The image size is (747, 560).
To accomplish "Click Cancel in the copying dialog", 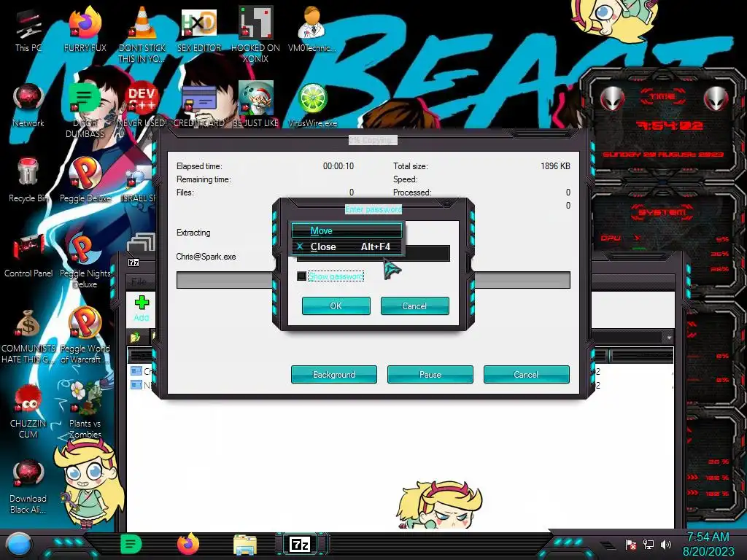I will click(x=527, y=374).
